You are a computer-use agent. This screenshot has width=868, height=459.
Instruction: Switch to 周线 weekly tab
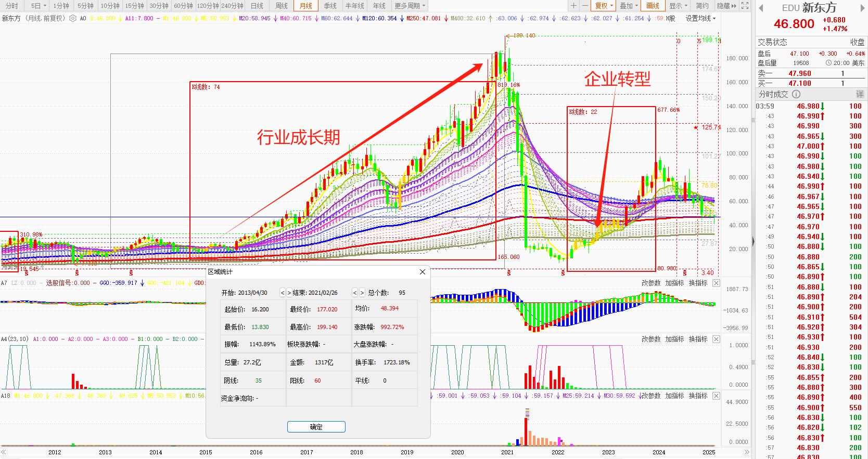[281, 6]
